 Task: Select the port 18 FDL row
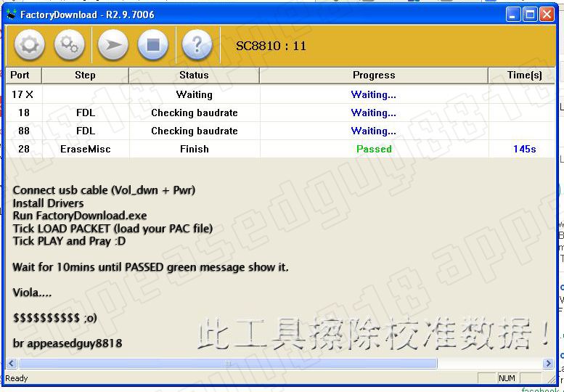[194, 113]
